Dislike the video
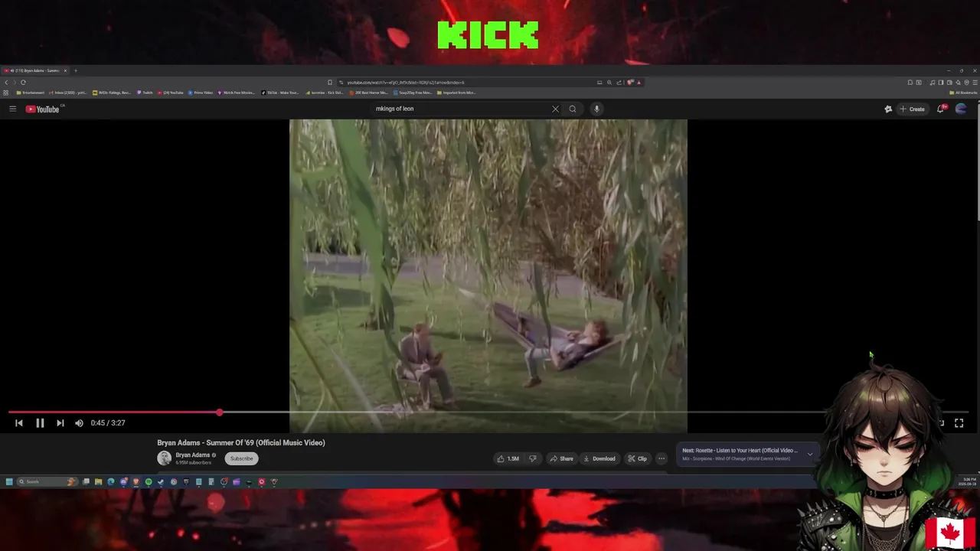The width and height of the screenshot is (980, 551). [533, 458]
